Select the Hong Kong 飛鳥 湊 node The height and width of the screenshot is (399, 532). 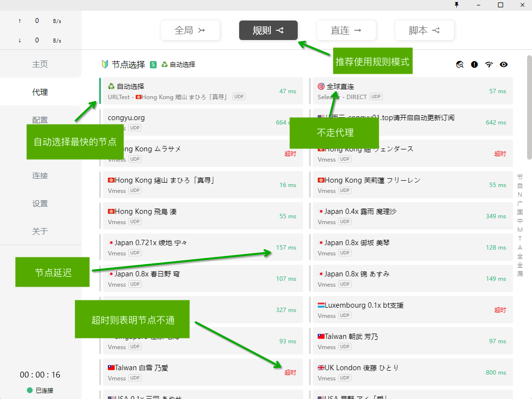[x=203, y=216]
